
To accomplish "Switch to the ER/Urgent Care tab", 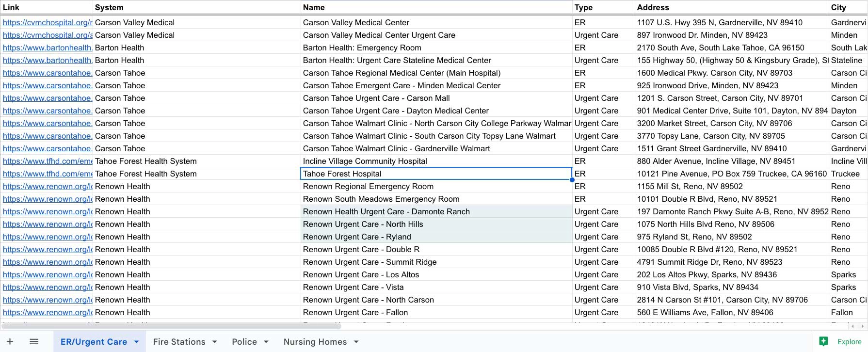I will [x=94, y=342].
